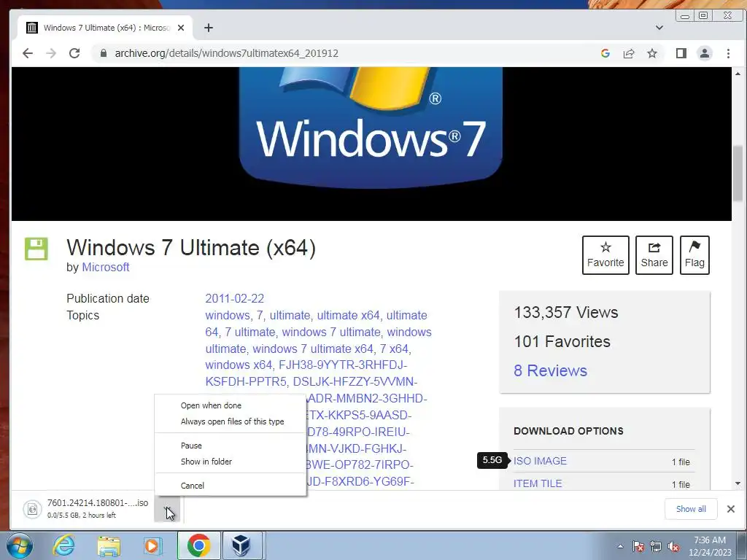Click the muted volume tray icon
Viewport: 747px width, 560px height.
(673, 547)
